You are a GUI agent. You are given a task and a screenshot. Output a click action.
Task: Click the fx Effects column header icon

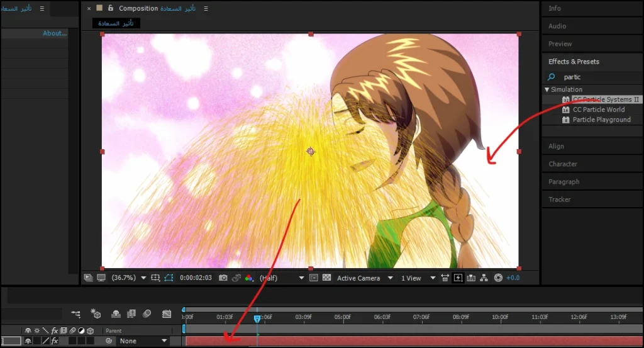[55, 330]
